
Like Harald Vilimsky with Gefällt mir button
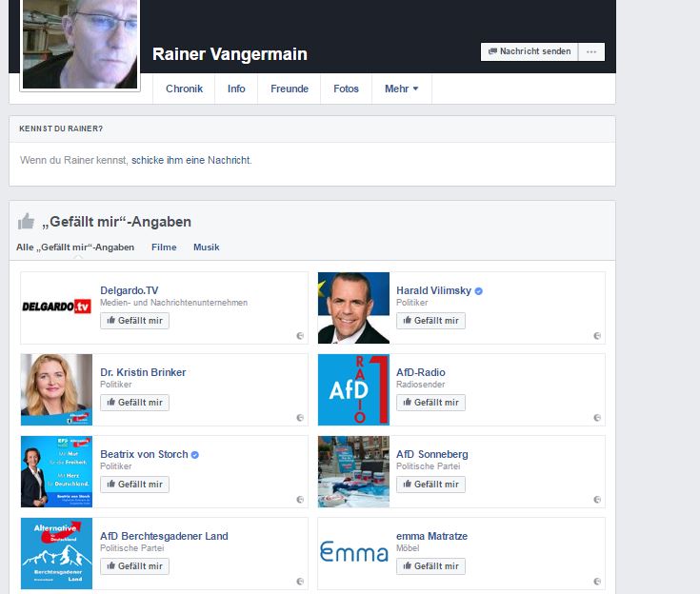pyautogui.click(x=430, y=321)
